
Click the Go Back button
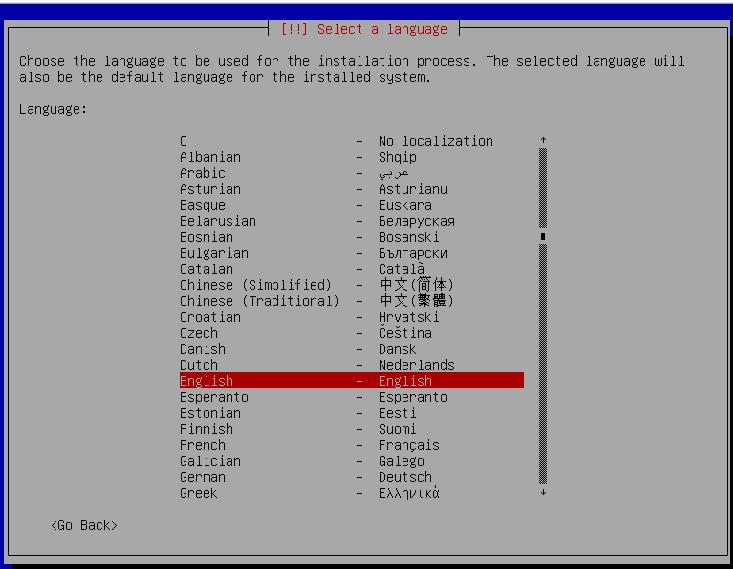84,525
